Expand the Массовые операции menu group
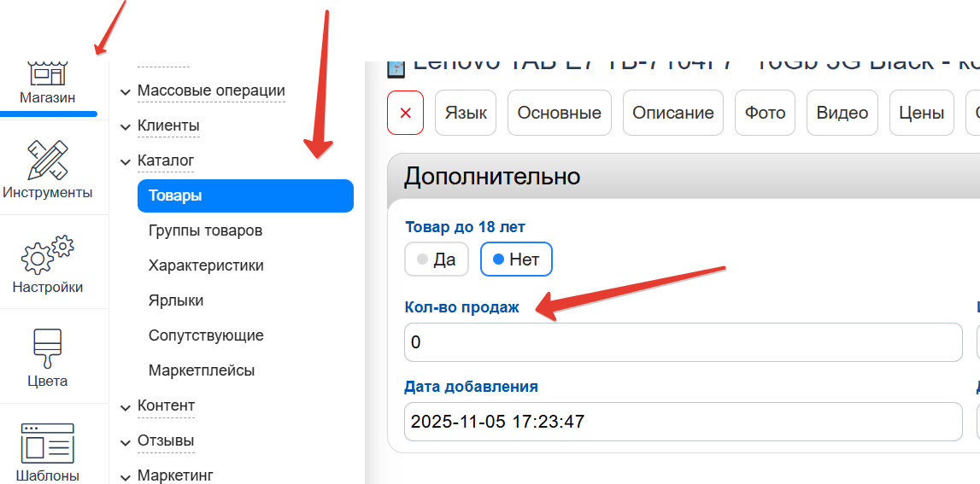 pyautogui.click(x=211, y=90)
